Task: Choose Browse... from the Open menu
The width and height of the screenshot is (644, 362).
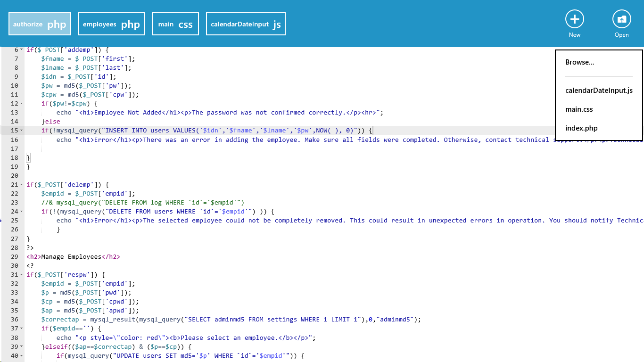Action: pos(579,62)
